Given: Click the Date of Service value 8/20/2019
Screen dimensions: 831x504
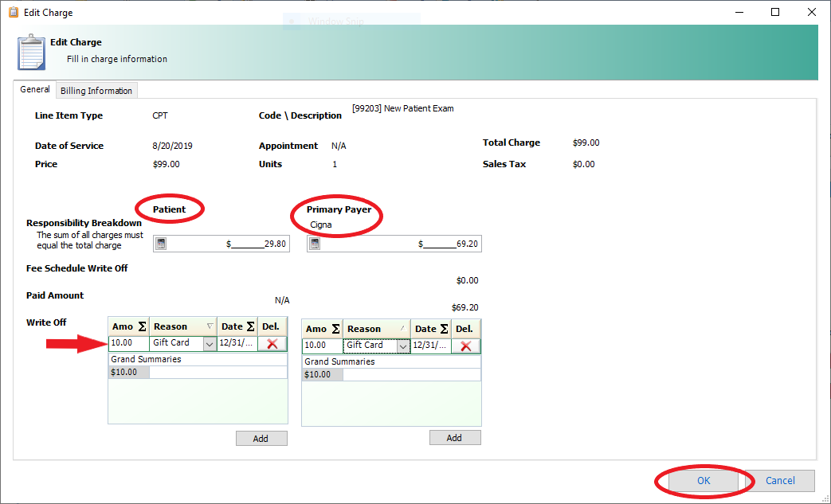Looking at the screenshot, I should 172,146.
